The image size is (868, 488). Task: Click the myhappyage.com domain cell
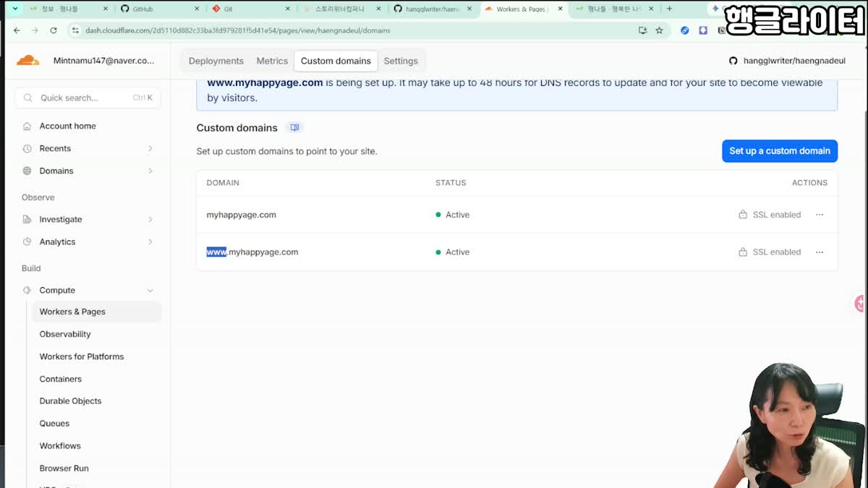point(241,215)
